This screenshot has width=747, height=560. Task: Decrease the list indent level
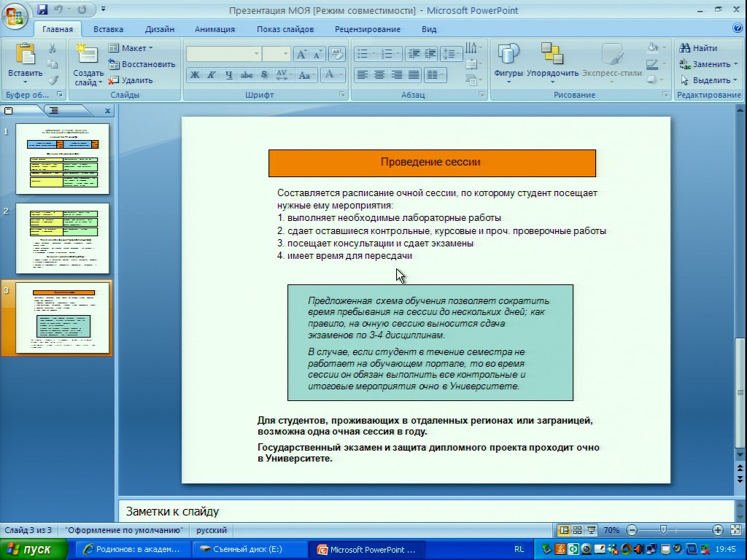pos(414,54)
